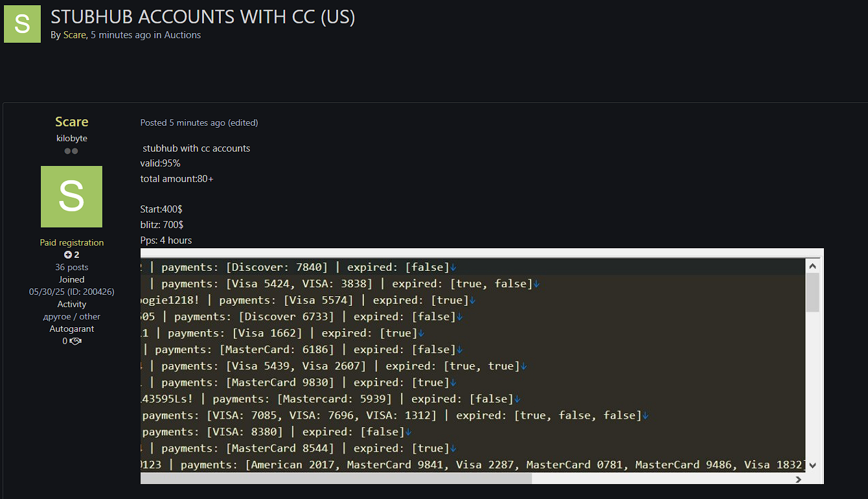Click the Scare username above the kilobyte rank
The image size is (868, 499).
pos(71,122)
